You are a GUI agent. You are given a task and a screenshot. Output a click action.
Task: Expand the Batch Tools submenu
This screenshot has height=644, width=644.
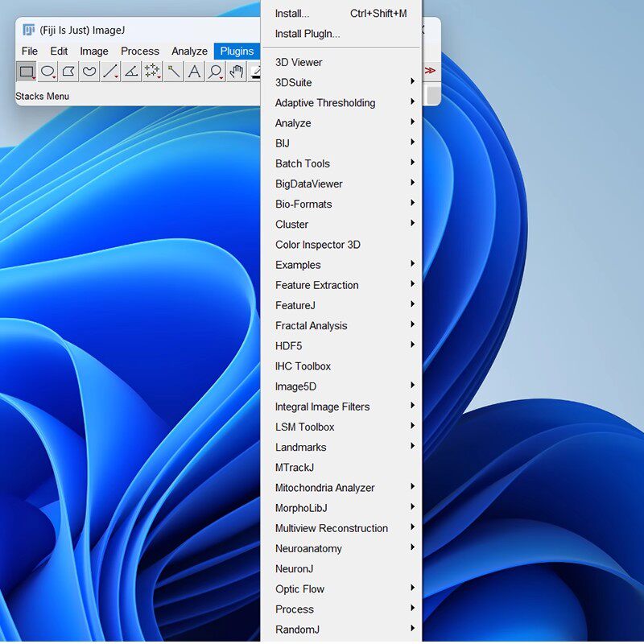341,163
